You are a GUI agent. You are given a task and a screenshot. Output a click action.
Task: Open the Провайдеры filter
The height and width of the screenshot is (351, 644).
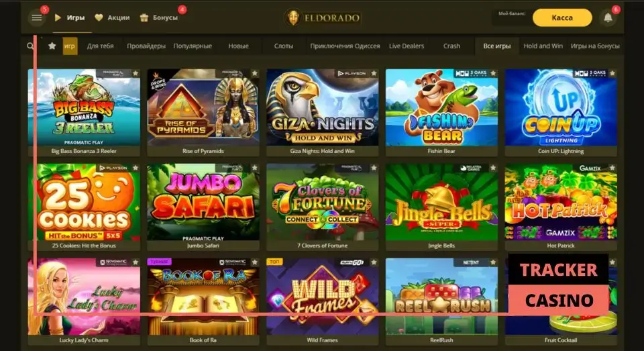(x=146, y=46)
